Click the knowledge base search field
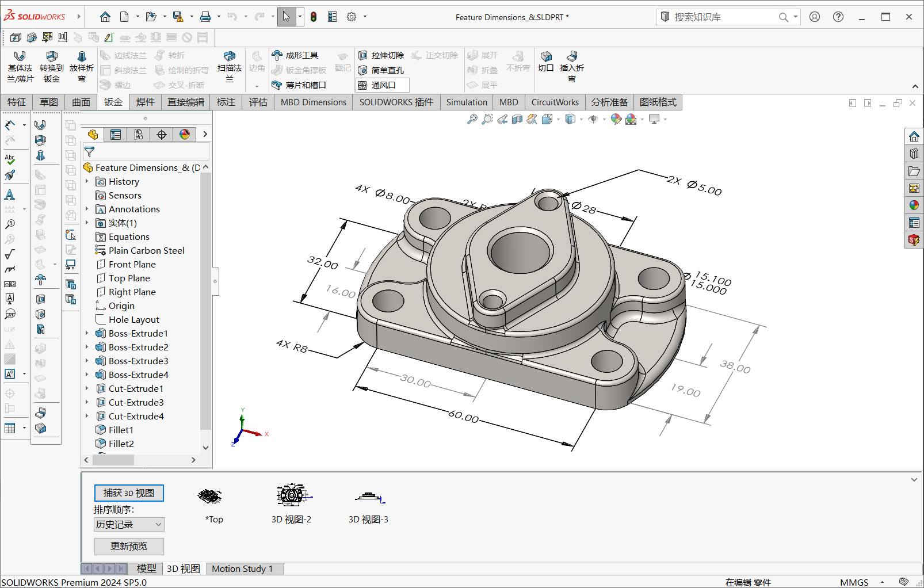924x588 pixels. tap(723, 17)
